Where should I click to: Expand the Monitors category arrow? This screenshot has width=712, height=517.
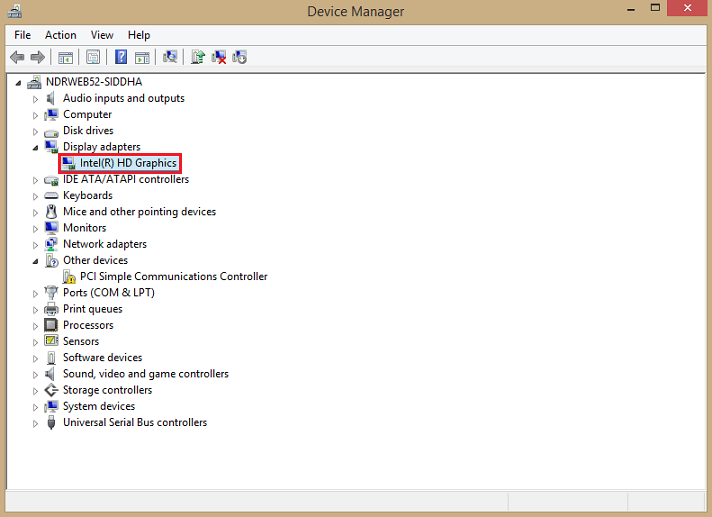[35, 229]
